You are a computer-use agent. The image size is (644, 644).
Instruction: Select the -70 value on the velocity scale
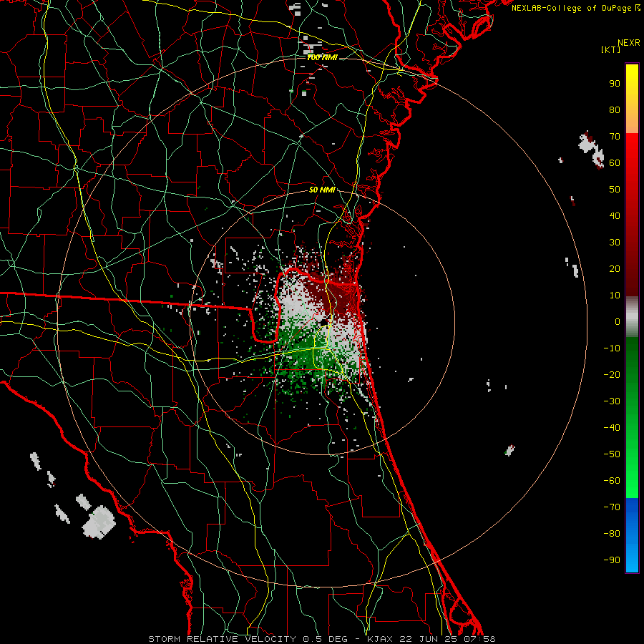tap(612, 507)
